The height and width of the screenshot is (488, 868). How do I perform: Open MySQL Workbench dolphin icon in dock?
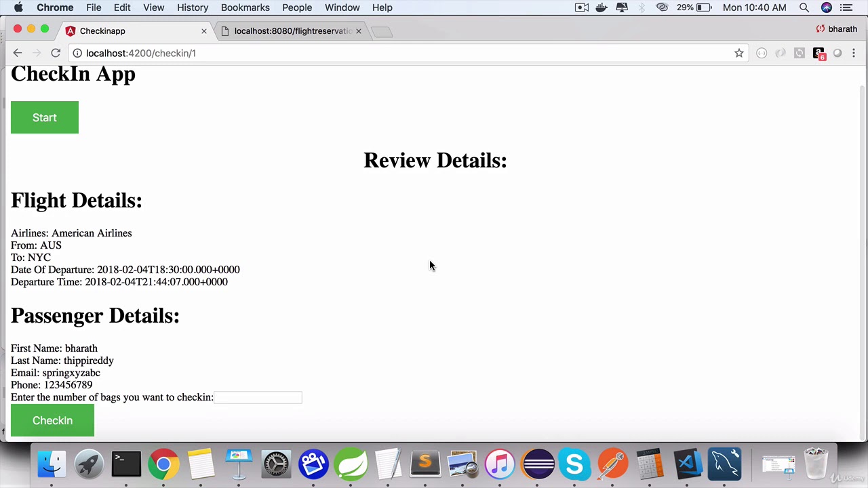725,464
